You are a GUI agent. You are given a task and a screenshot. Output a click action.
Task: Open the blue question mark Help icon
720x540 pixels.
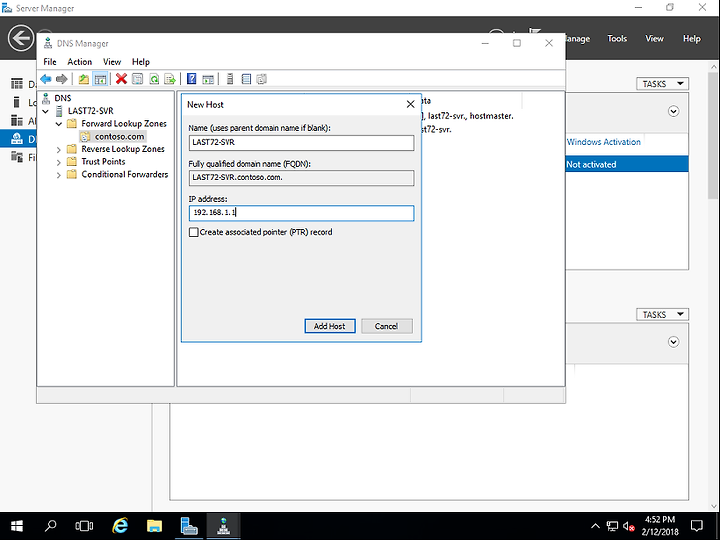pyautogui.click(x=192, y=79)
